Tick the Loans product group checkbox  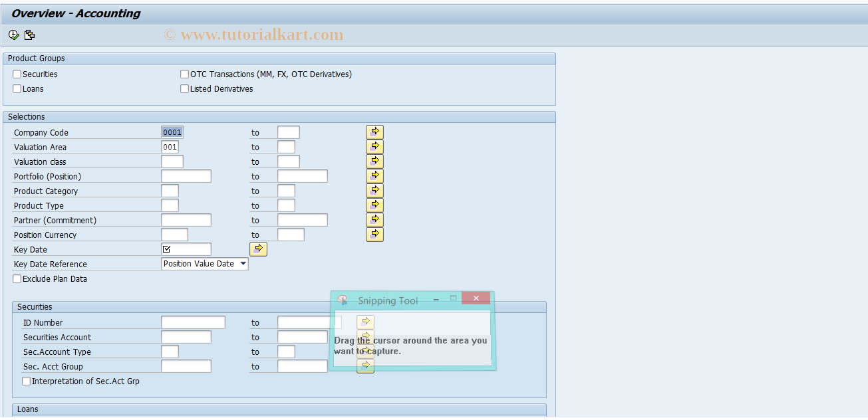(17, 89)
